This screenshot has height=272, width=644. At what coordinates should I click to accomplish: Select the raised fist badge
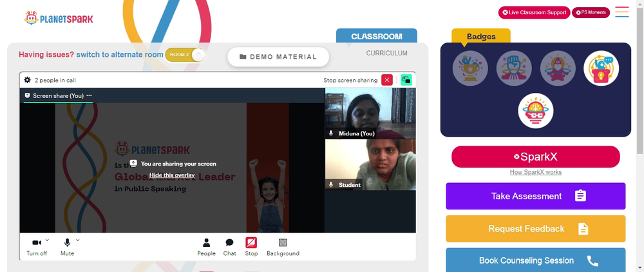[x=514, y=68]
